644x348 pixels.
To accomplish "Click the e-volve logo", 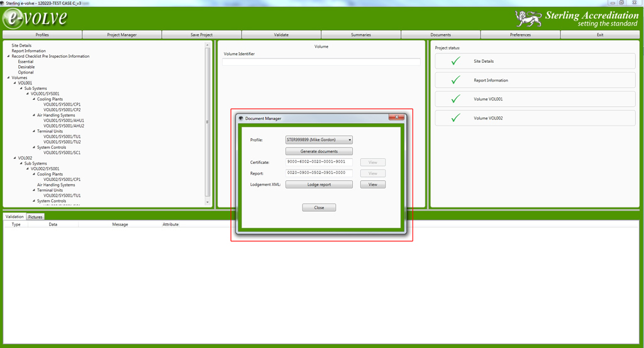I will (x=35, y=18).
